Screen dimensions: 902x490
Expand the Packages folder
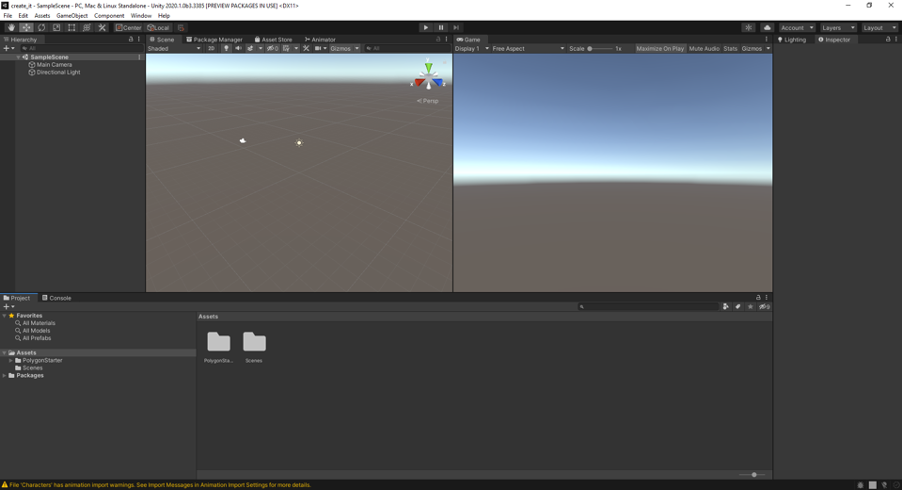(5, 376)
